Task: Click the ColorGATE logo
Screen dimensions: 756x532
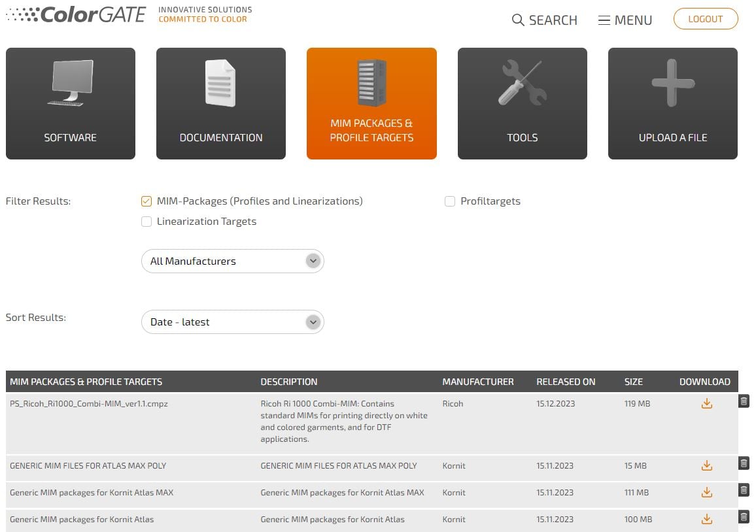Action: click(x=75, y=14)
